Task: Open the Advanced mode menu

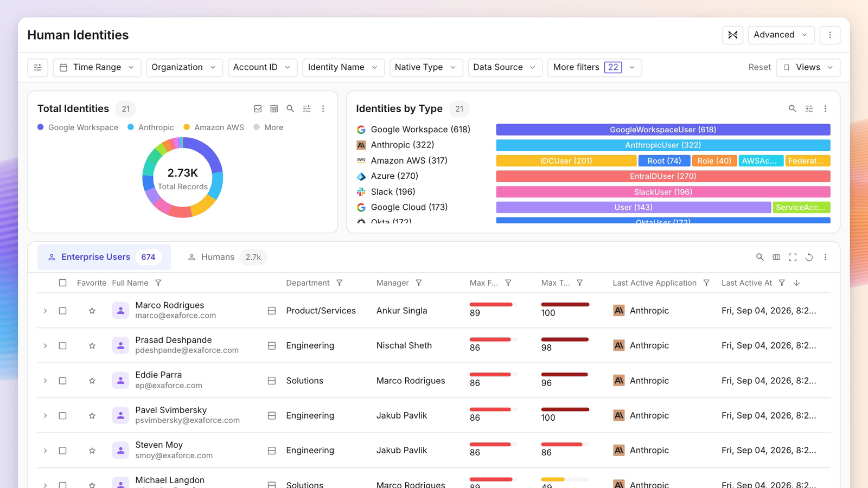Action: click(x=781, y=35)
